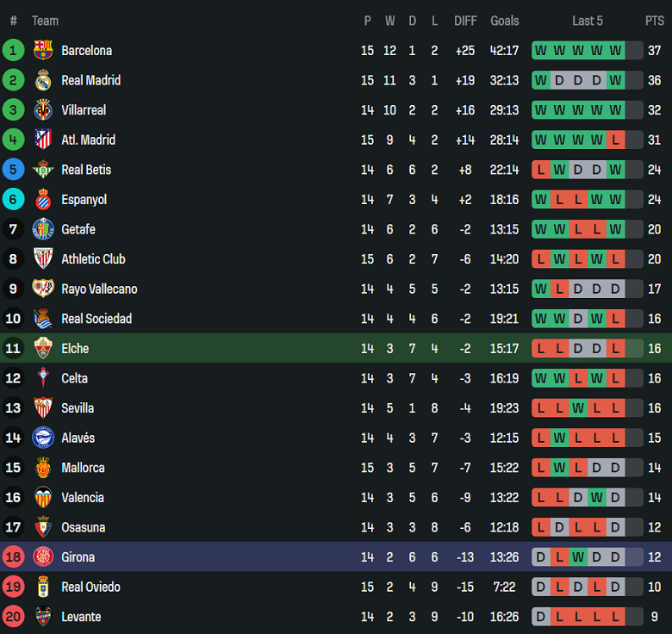Click the Goals column header
The image size is (672, 634).
(x=505, y=21)
